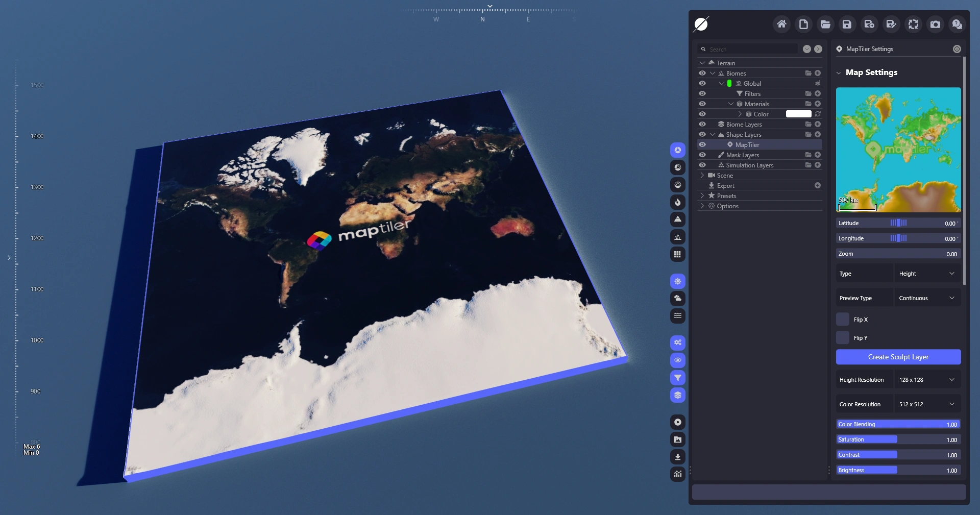This screenshot has height=515, width=980.
Task: Open help chat bubble icon
Action: click(957, 24)
